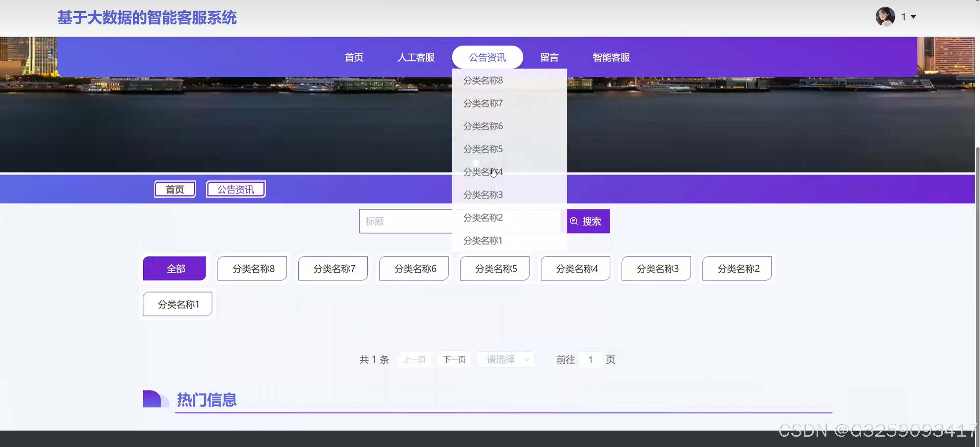Filter by 分类名称4 category button
The height and width of the screenshot is (447, 980).
(575, 268)
